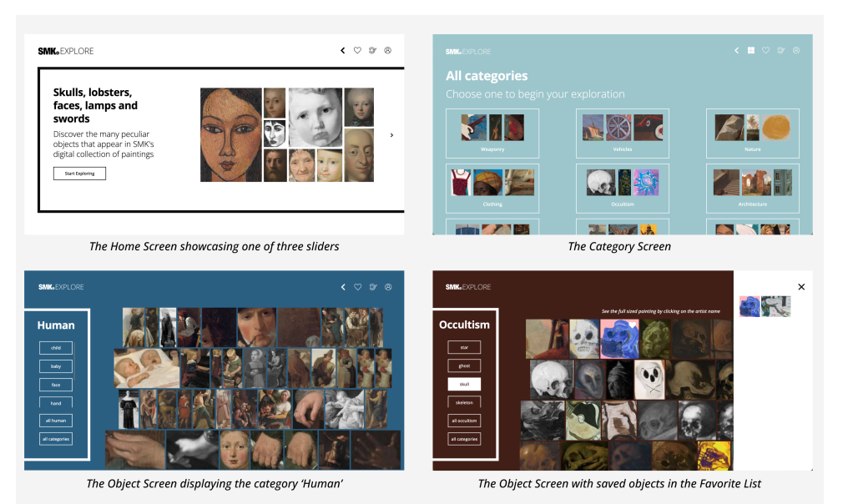
Task: Click icon right of the heart on Category Screen
Action: click(x=781, y=50)
